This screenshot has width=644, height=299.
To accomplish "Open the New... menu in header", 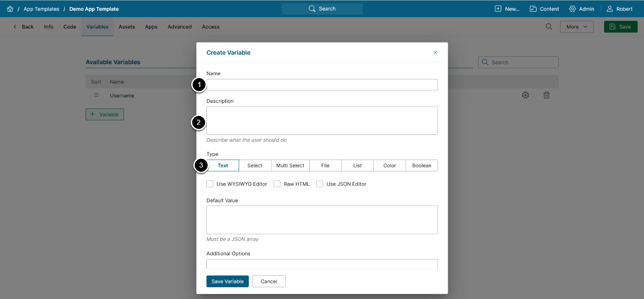I will (507, 9).
